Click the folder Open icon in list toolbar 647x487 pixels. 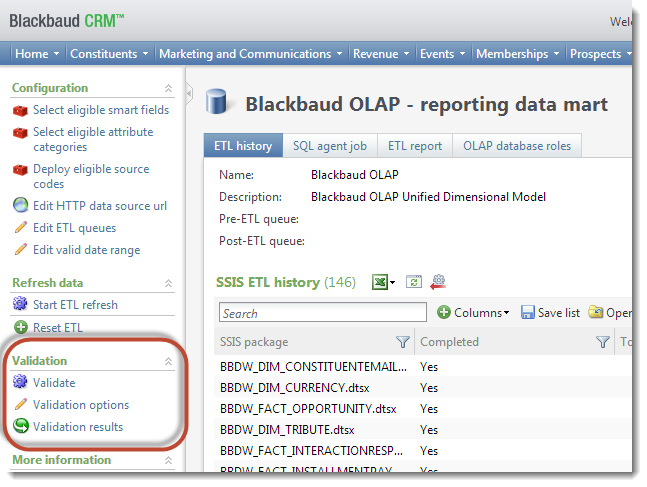(x=595, y=312)
